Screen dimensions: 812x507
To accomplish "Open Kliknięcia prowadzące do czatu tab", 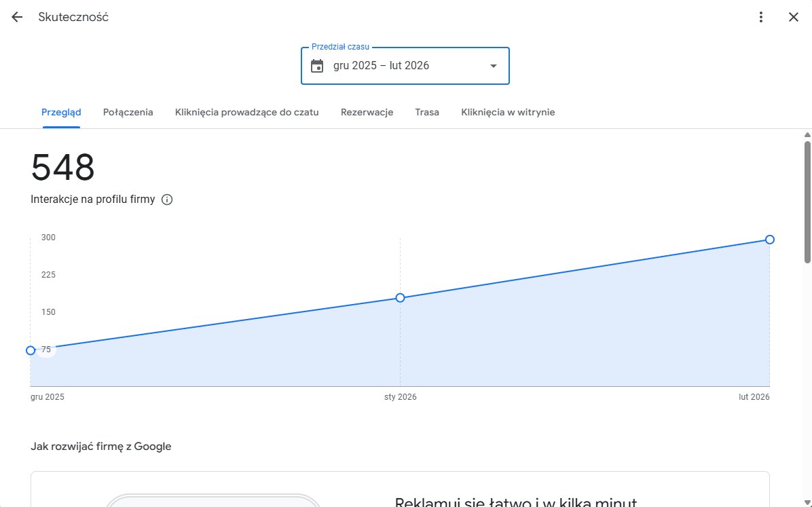I will [246, 112].
